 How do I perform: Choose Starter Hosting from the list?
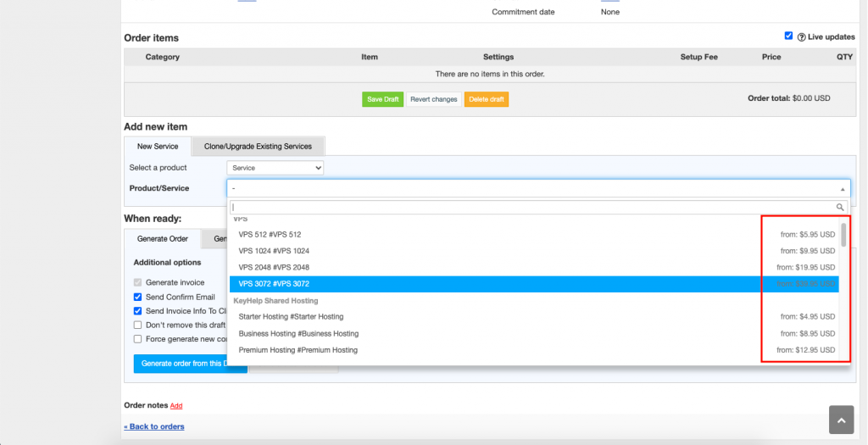coord(534,317)
